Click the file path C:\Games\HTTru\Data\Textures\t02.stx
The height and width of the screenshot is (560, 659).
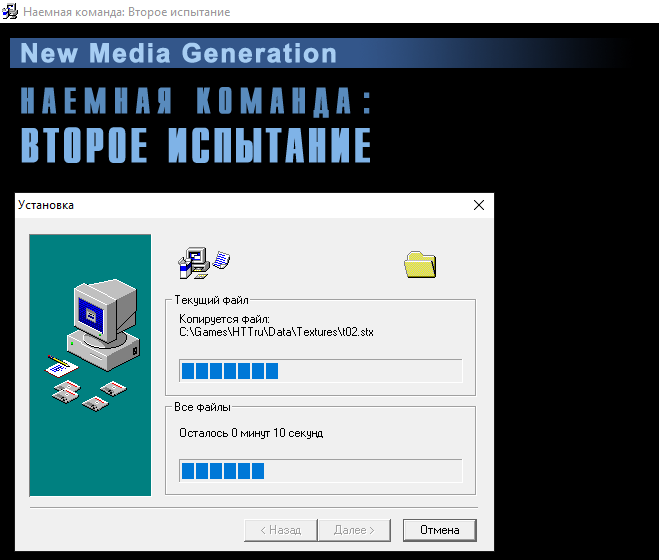point(276,332)
